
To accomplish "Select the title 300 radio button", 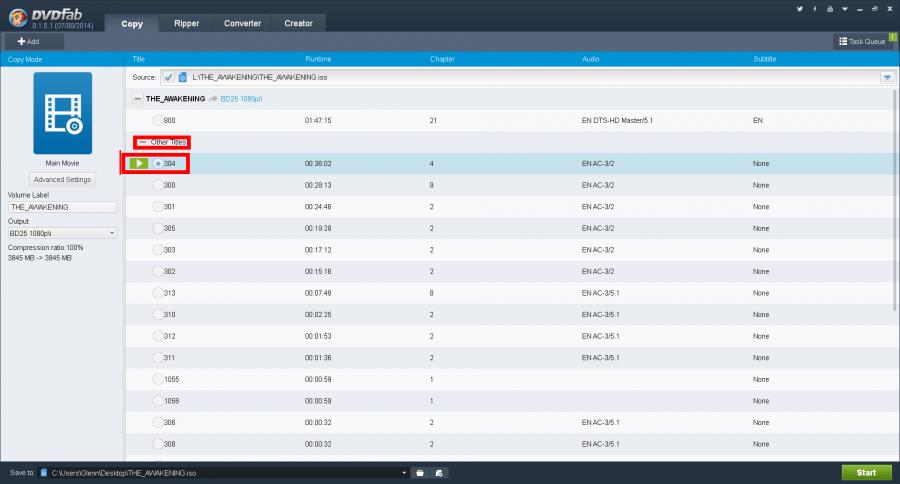I will [158, 185].
